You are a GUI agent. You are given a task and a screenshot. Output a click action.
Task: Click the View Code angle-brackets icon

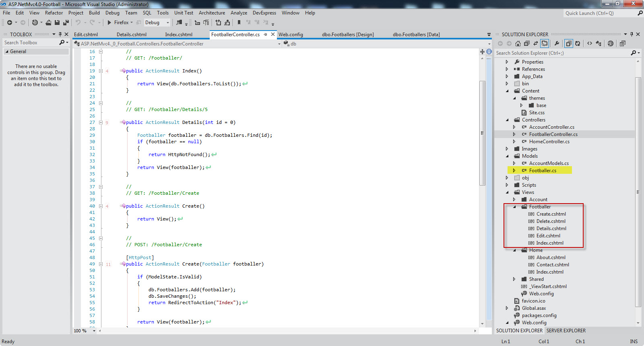pos(590,43)
